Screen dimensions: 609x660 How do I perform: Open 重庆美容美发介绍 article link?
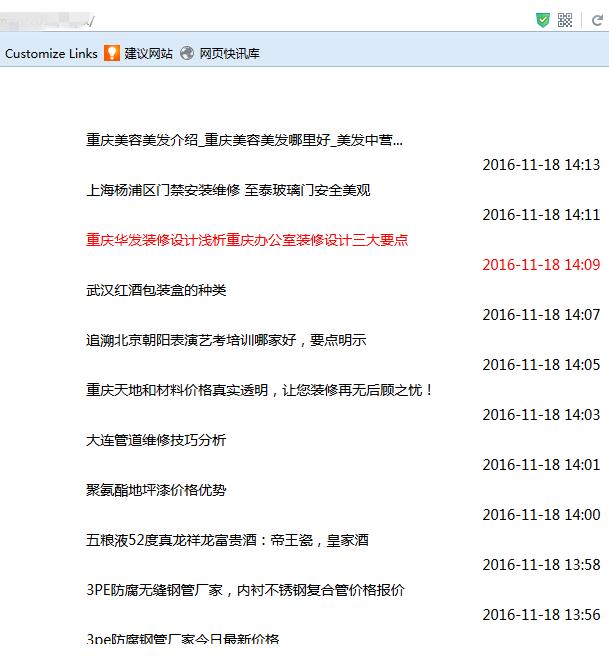point(245,140)
